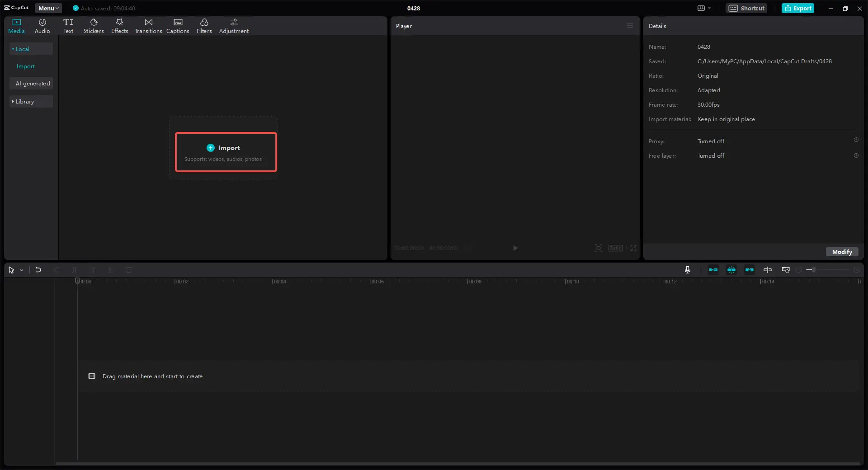
Task: Select the voiceover record microphone icon
Action: point(687,270)
